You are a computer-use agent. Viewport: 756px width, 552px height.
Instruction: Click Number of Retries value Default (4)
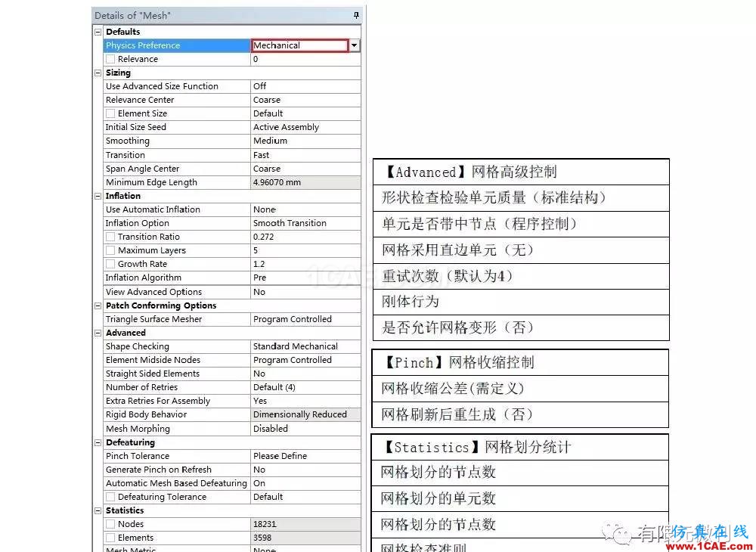[x=305, y=387]
